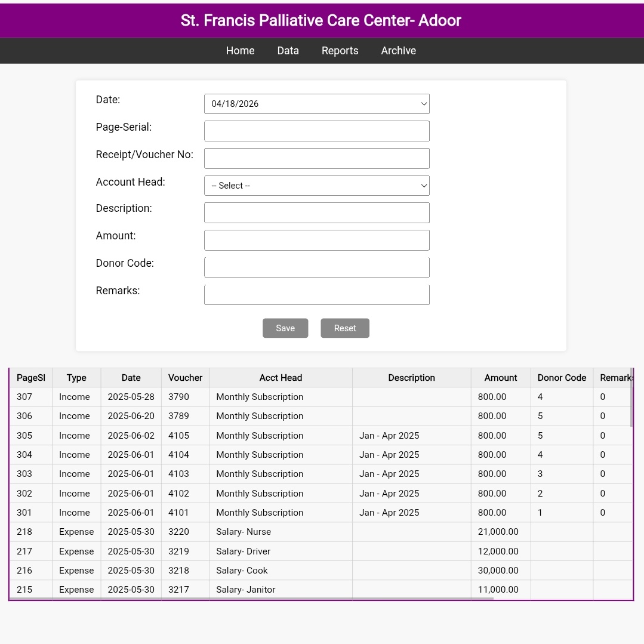644x644 pixels.
Task: Click the Amount entry field
Action: pyautogui.click(x=316, y=239)
